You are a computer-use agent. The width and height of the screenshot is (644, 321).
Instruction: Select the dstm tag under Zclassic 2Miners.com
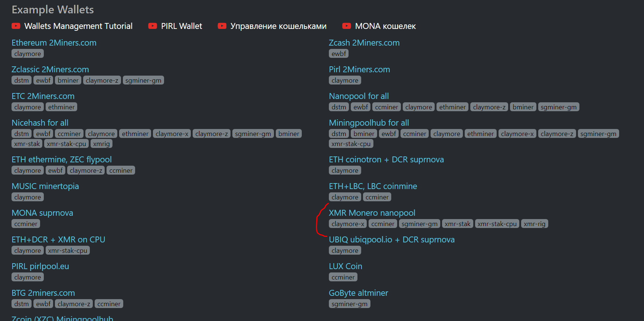pyautogui.click(x=21, y=80)
